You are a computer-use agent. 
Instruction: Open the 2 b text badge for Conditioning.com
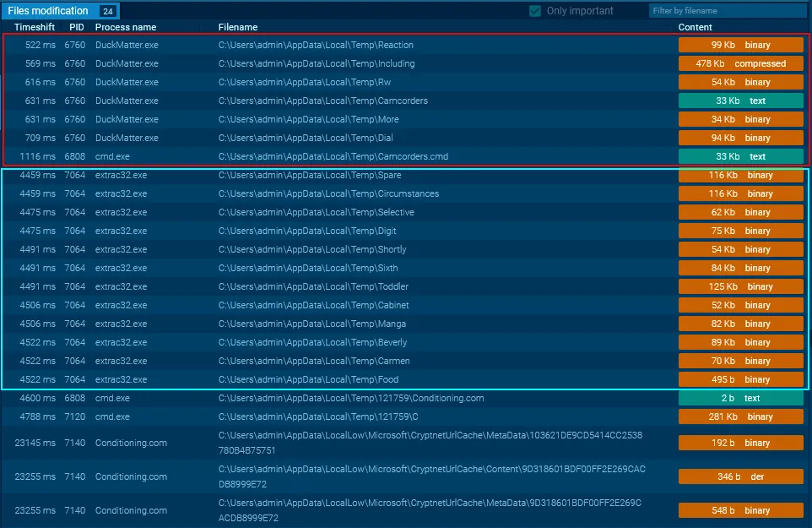(740, 398)
